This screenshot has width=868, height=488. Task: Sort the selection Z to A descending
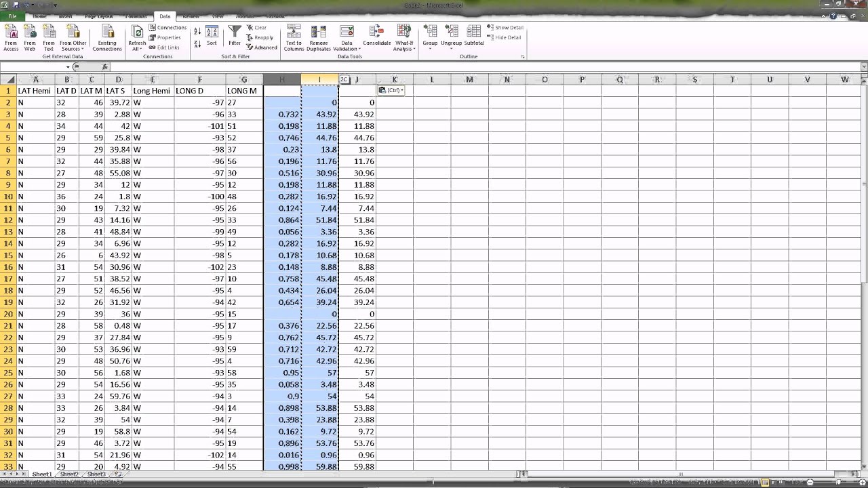pyautogui.click(x=197, y=44)
